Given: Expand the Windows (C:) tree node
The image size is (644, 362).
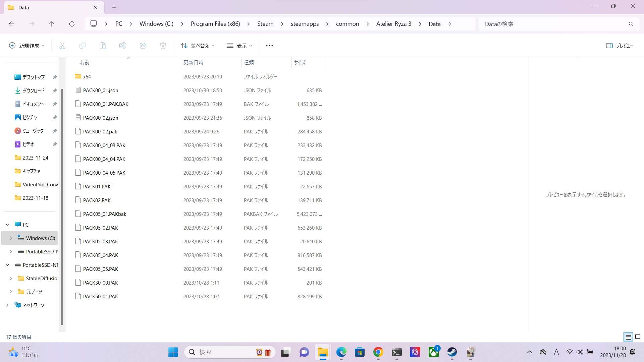Looking at the screenshot, I should [11, 238].
